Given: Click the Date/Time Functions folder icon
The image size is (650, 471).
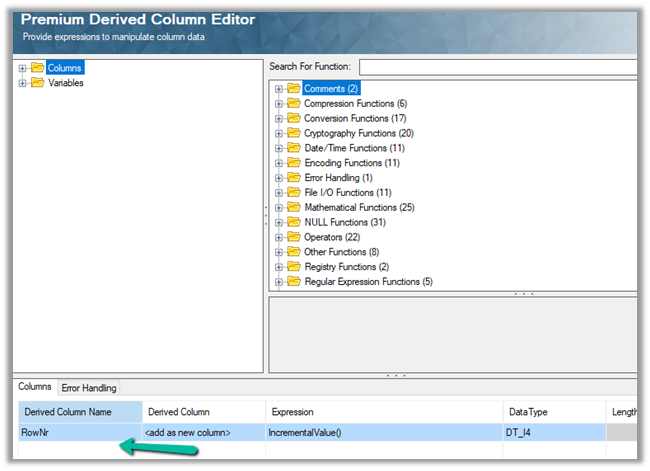Looking at the screenshot, I should [294, 148].
